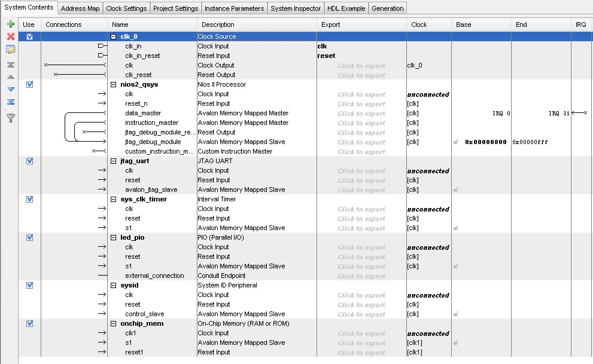Screen dimensions: 593x364
Task: Open the unconnected clock dropdown for nios2_qsys clk
Action: tap(428, 94)
